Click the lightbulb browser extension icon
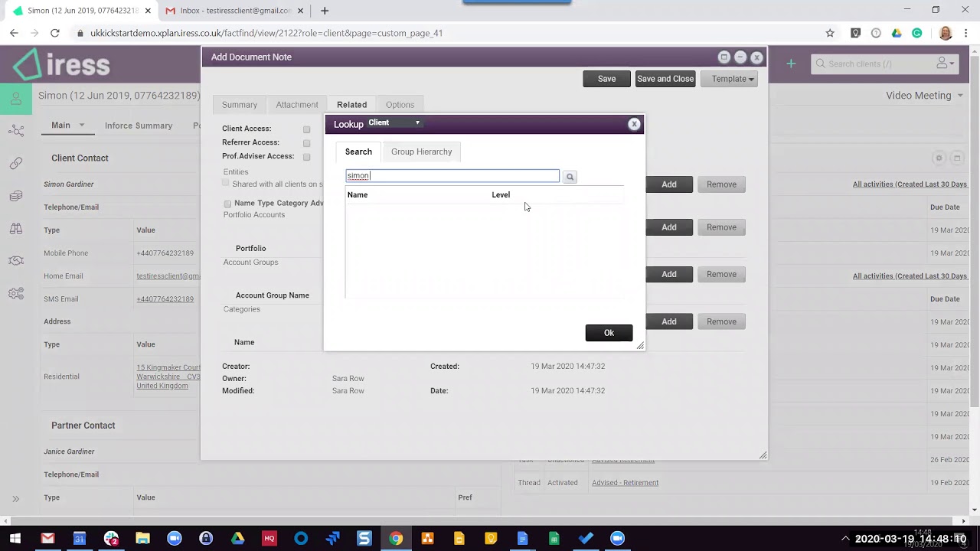The width and height of the screenshot is (980, 551). click(x=855, y=33)
